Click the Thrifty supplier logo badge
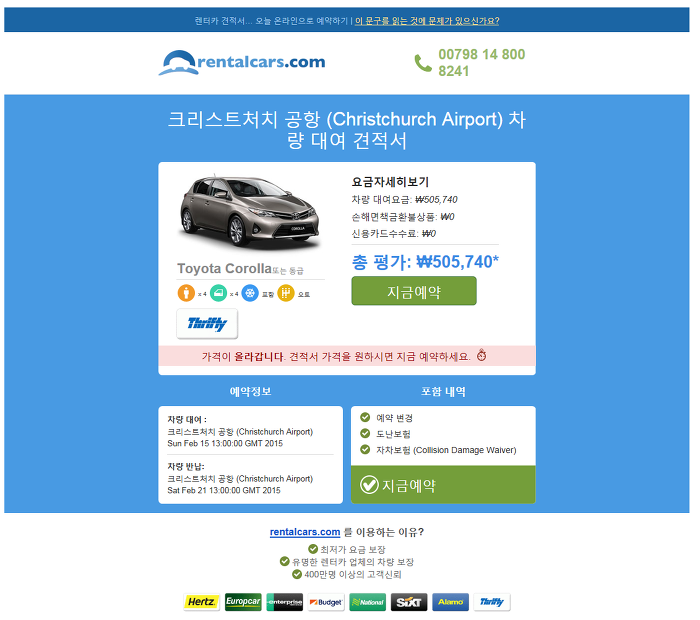 [x=207, y=324]
